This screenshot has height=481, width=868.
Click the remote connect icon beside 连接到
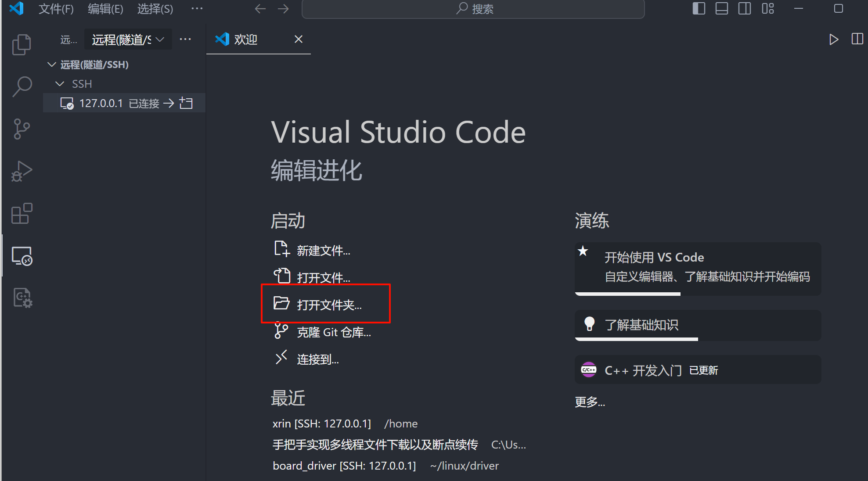point(281,358)
